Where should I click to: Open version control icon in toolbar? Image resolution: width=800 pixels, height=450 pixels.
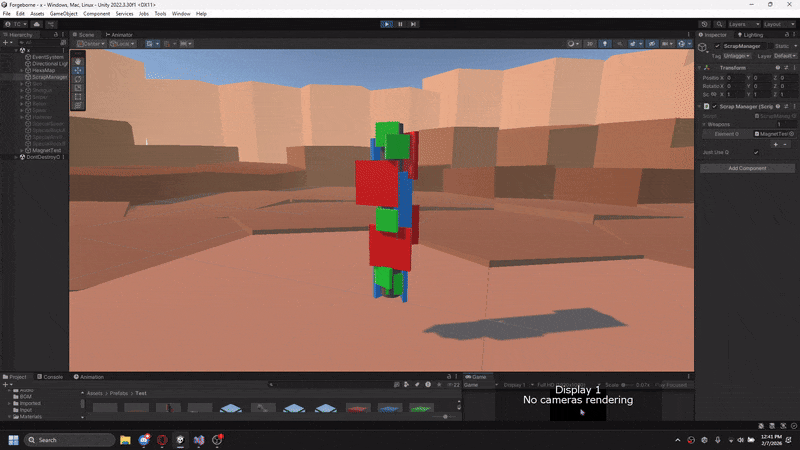tap(51, 24)
